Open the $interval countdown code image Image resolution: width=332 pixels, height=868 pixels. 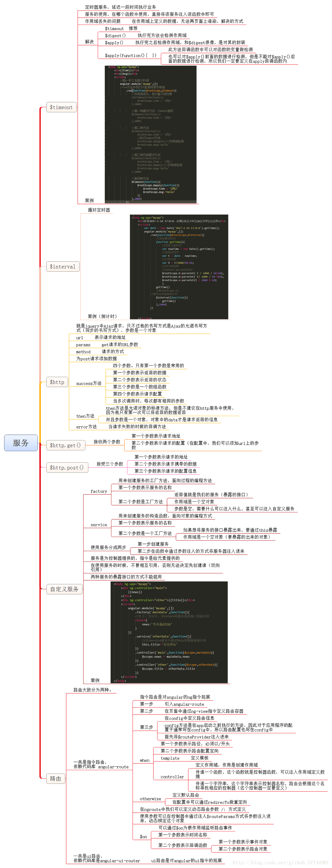click(179, 267)
